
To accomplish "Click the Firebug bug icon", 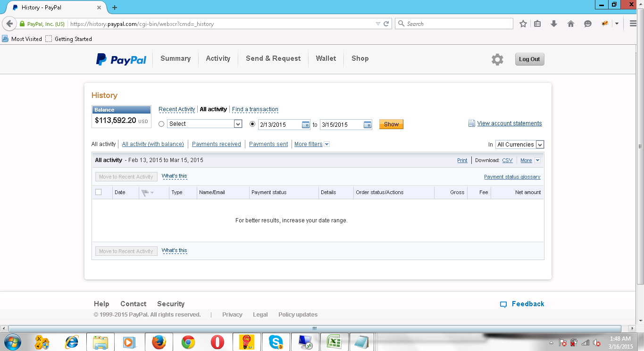I will pos(605,24).
